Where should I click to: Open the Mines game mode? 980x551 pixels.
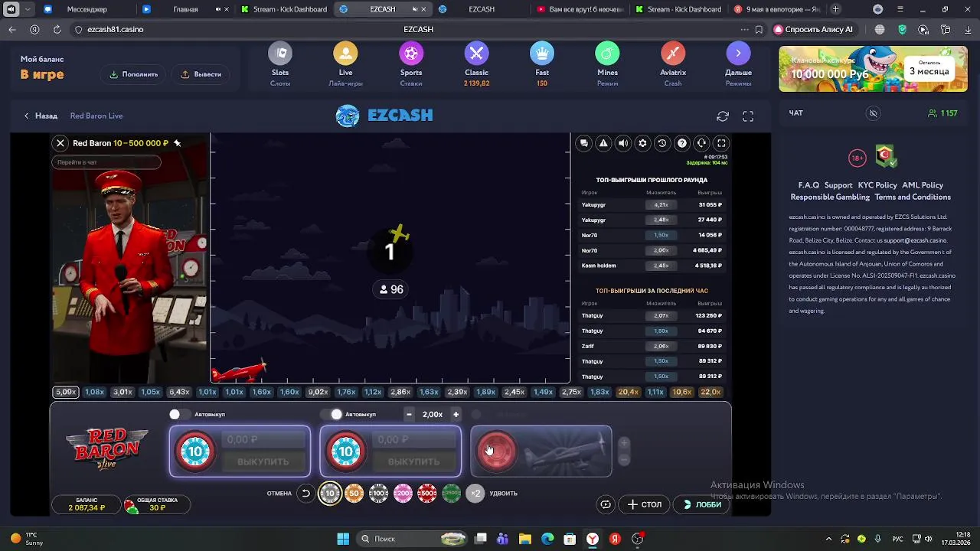click(607, 64)
